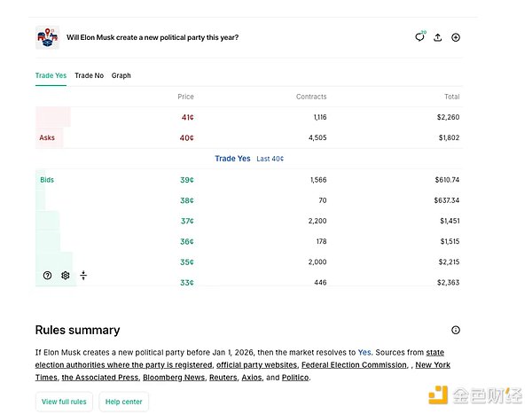Click the Rules summary info icon
532x414 pixels.
point(456,330)
